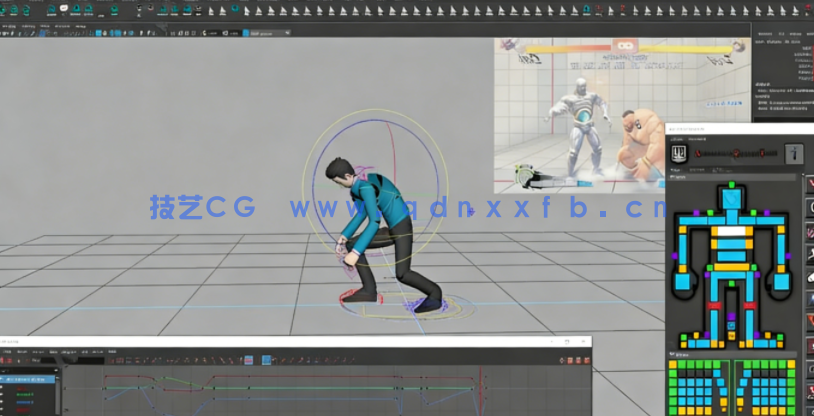Click the red current-time marker in Graph Editor
This screenshot has width=814, height=416.
point(480,390)
